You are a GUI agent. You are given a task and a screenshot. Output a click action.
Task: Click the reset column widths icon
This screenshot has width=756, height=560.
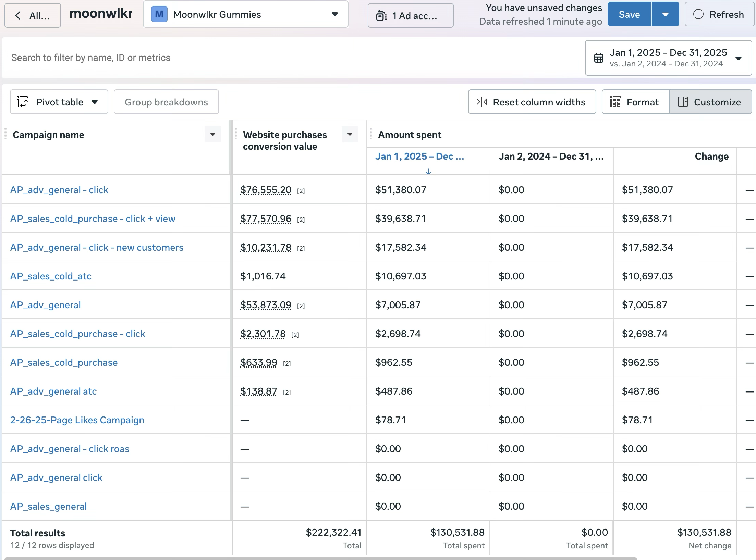[x=482, y=102]
